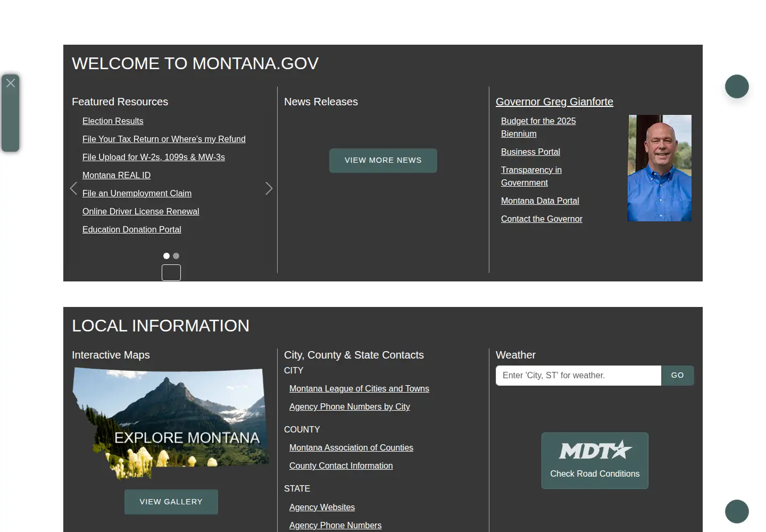
Task: Open Agency Phone Numbers by City link
Action: 349,406
